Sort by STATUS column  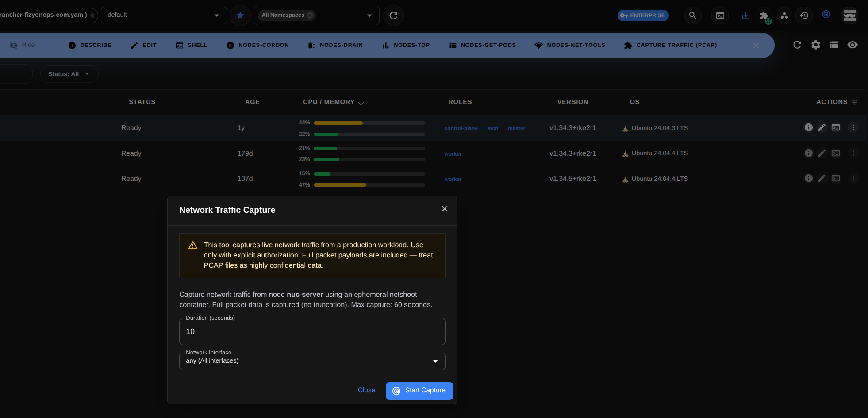click(x=142, y=102)
